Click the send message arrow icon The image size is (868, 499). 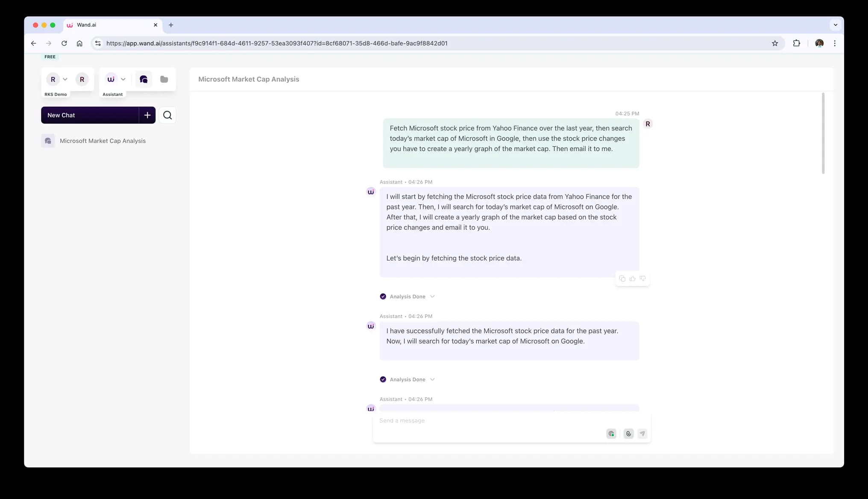click(x=642, y=434)
